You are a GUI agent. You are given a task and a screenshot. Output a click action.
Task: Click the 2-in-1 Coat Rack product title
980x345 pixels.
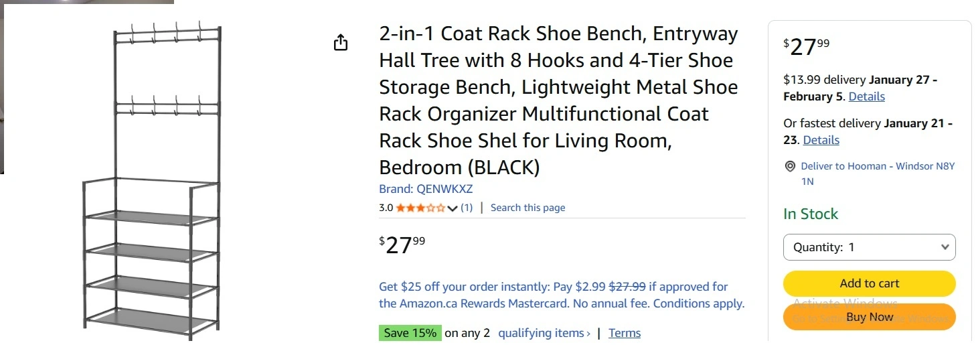558,100
